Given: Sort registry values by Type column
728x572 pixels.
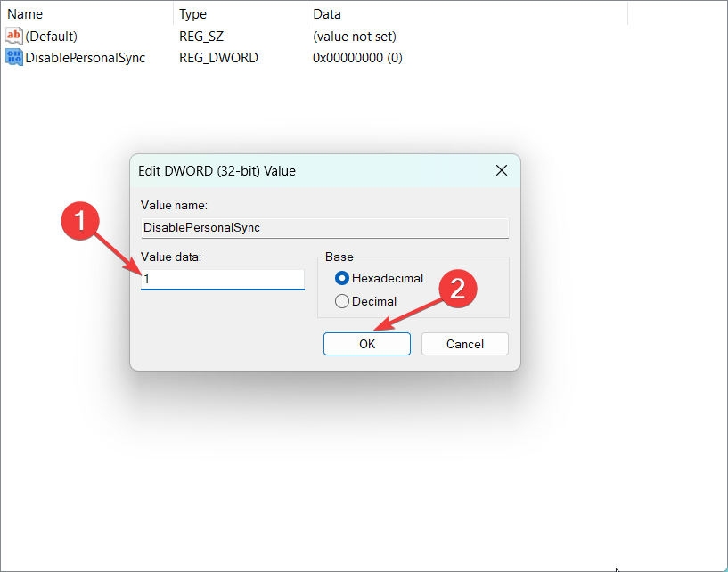Looking at the screenshot, I should click(240, 14).
